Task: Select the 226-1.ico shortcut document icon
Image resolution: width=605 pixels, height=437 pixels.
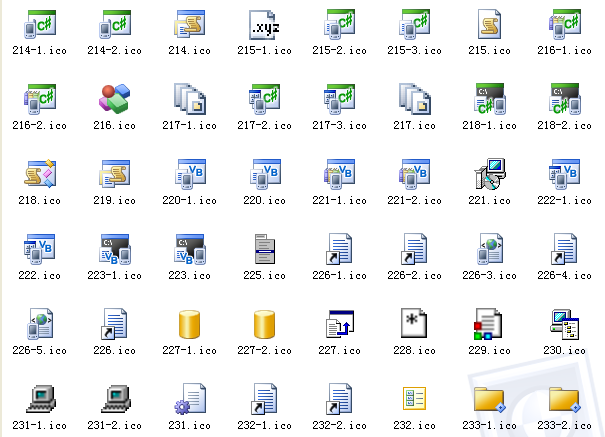Action: (x=340, y=248)
